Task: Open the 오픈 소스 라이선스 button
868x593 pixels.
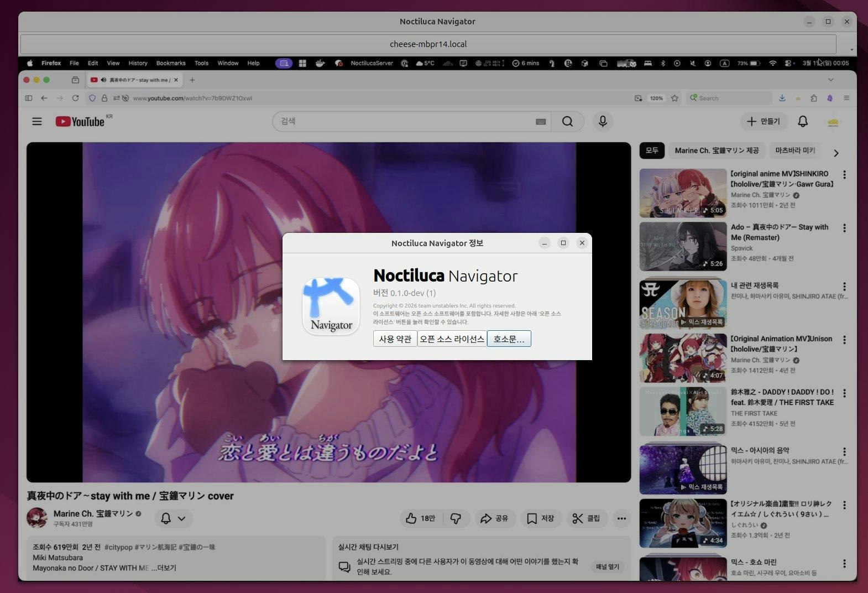Action: [452, 339]
